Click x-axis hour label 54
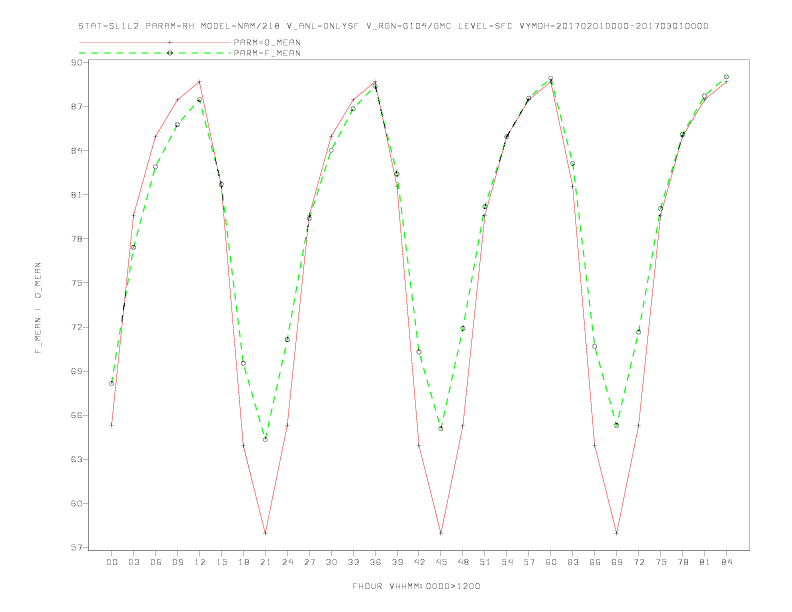 [507, 562]
